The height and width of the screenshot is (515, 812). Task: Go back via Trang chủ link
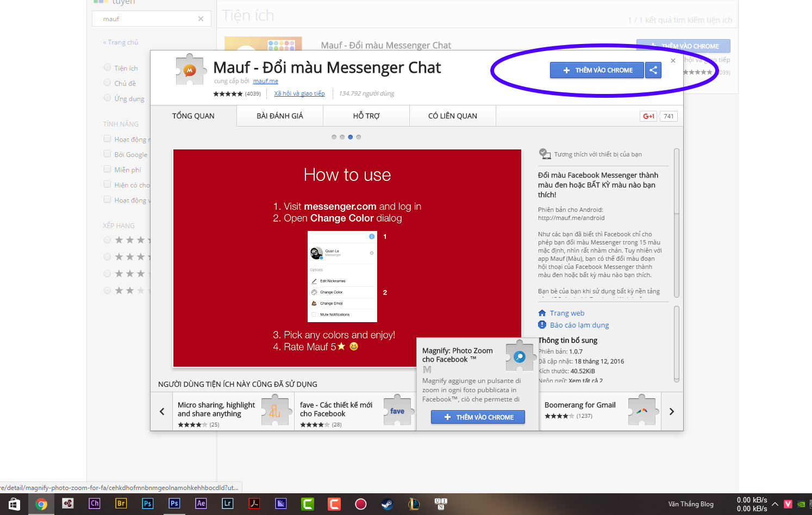(x=121, y=42)
